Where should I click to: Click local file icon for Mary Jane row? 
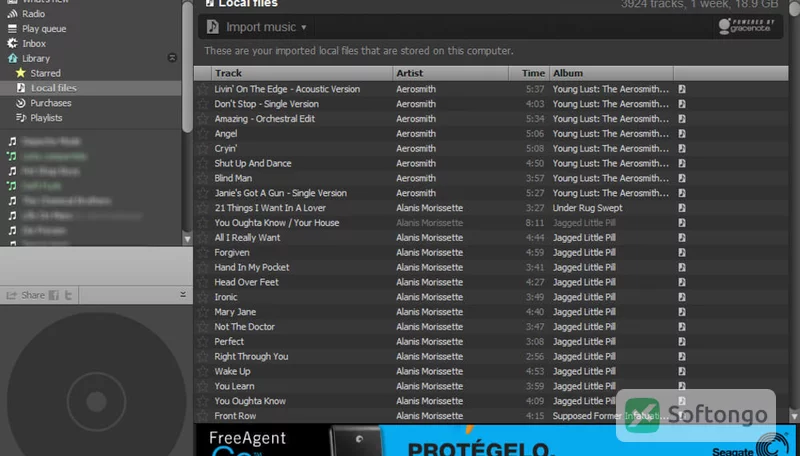pos(682,312)
